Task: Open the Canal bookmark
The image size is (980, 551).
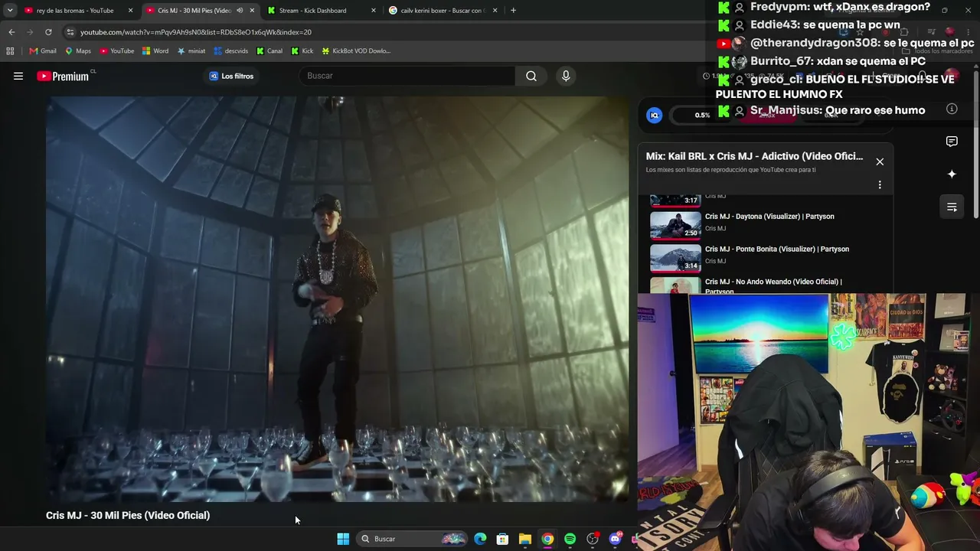Action: pos(269,51)
